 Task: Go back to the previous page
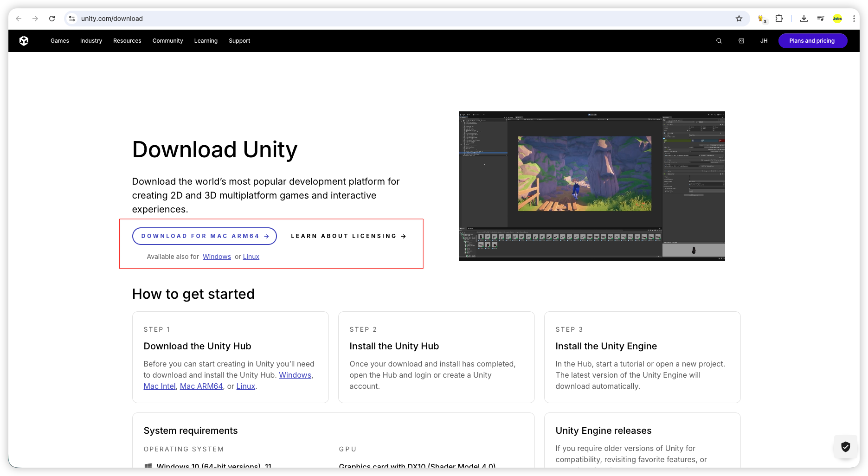click(x=19, y=19)
